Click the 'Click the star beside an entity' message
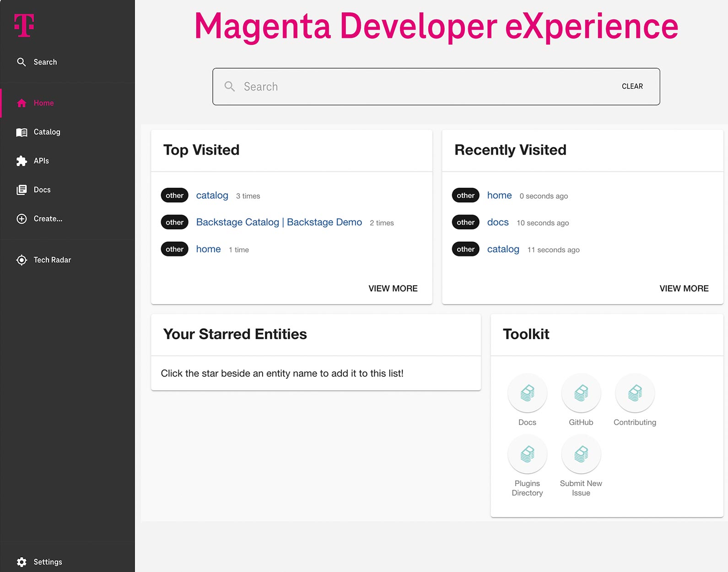 point(282,374)
